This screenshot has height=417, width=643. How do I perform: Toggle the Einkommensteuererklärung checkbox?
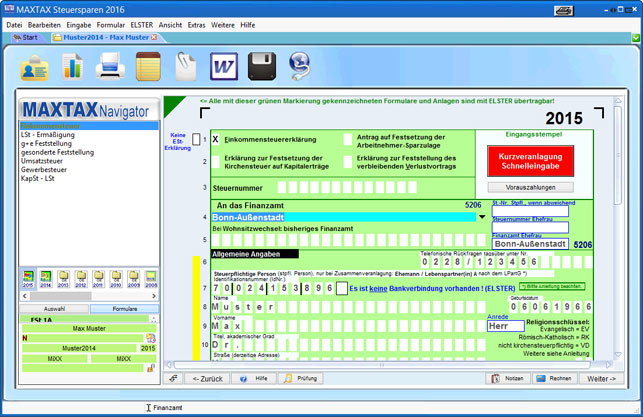coord(215,139)
